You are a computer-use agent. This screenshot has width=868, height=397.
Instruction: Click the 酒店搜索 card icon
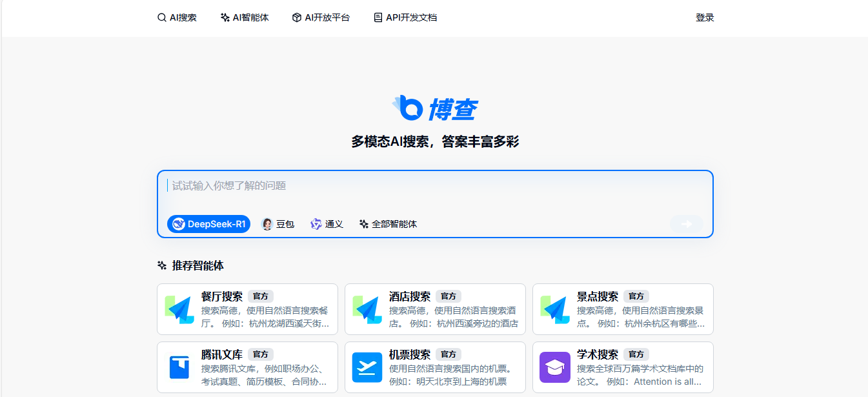[x=367, y=309]
